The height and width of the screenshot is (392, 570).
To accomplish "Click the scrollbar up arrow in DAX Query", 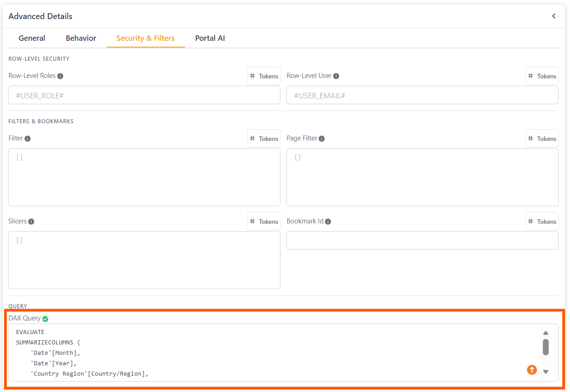I will (x=546, y=332).
